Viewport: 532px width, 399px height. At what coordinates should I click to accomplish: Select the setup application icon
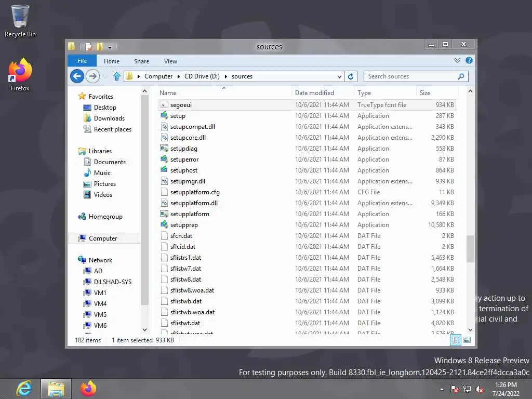164,115
